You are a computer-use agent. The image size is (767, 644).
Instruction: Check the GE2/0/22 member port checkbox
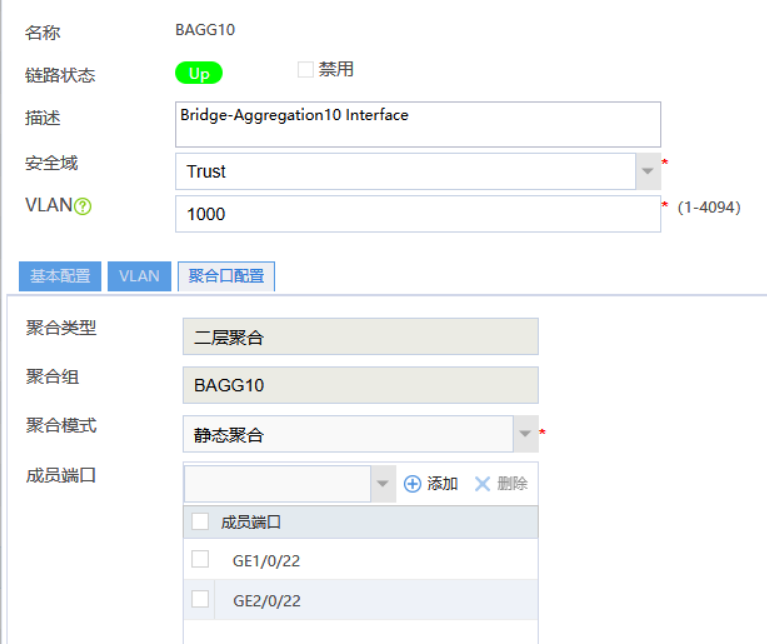point(200,600)
